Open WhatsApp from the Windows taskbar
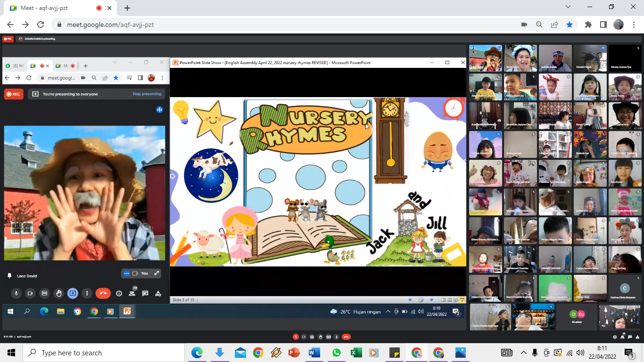 [336, 353]
